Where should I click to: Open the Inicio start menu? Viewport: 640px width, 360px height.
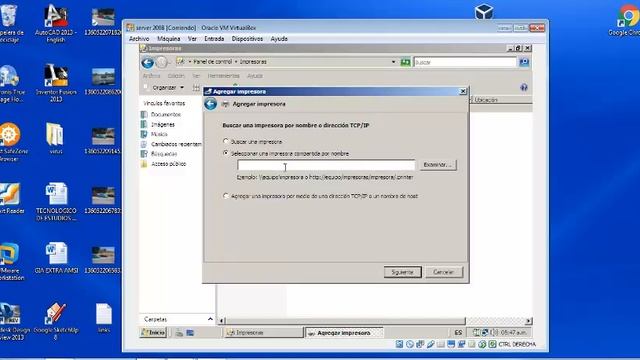pos(153,333)
